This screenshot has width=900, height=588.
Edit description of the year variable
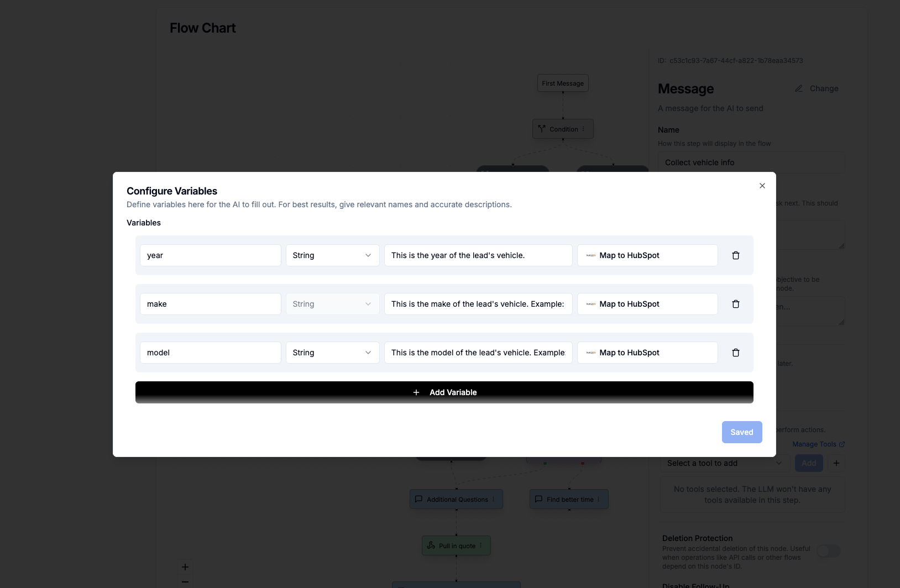tap(478, 255)
